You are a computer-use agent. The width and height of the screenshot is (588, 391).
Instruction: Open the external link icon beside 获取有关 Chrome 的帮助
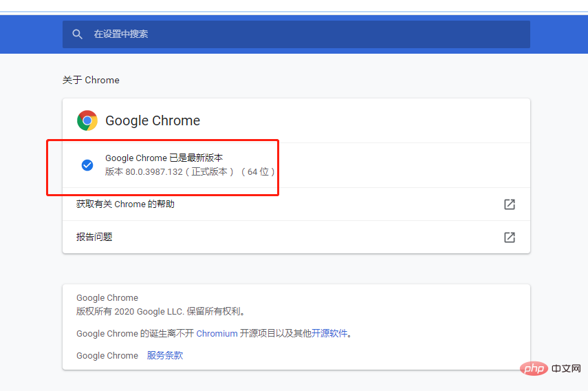[x=509, y=204]
